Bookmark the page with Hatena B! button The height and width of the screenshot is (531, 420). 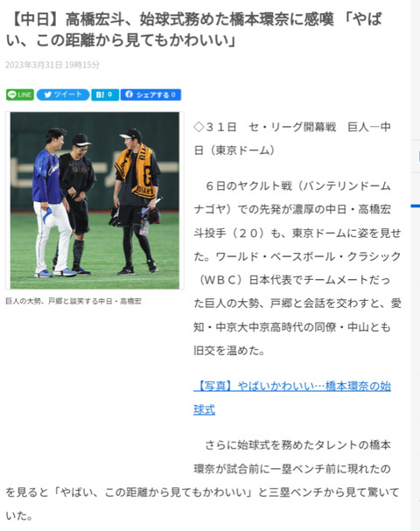pyautogui.click(x=105, y=94)
